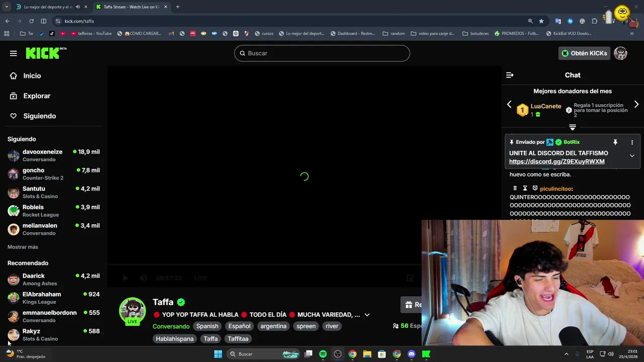Open goncho's Counter-Strike 2 stream

click(53, 174)
